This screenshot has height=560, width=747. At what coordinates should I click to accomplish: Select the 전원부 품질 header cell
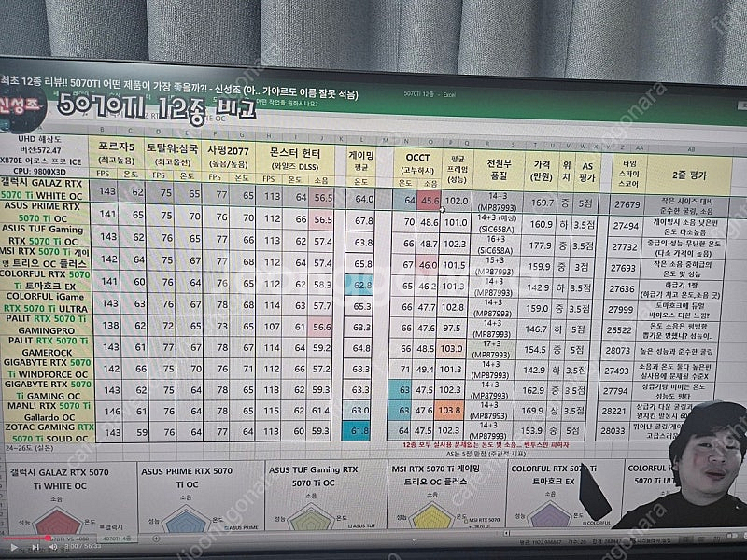[500, 169]
